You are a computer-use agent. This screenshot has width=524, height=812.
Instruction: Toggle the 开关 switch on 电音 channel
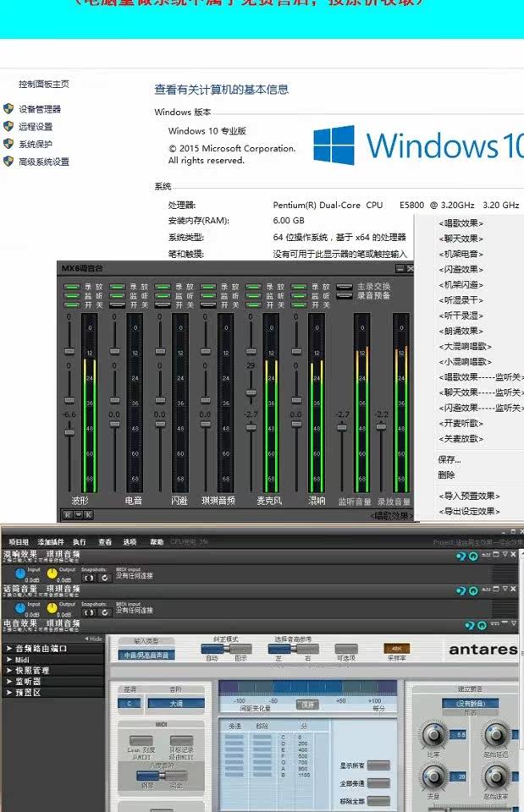coord(117,305)
